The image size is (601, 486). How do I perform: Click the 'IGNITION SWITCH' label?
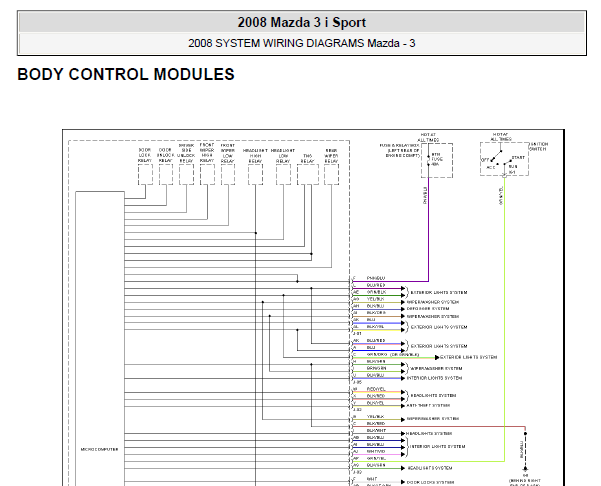pos(539,146)
